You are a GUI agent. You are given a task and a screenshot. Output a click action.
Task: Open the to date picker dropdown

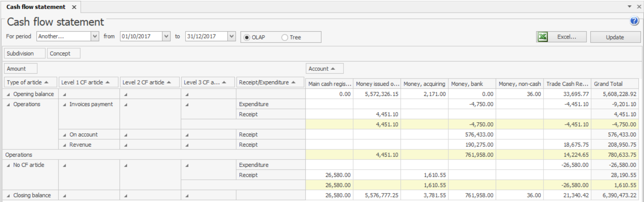tap(231, 36)
